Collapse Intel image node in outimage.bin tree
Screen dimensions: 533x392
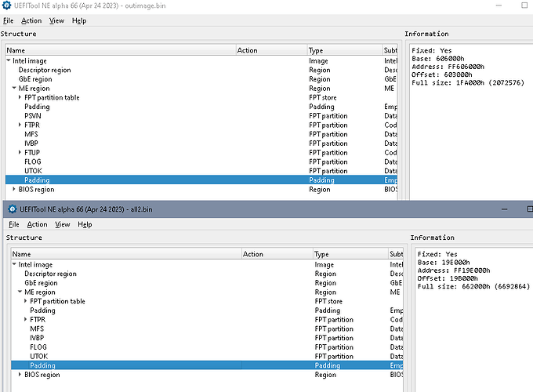click(x=9, y=60)
